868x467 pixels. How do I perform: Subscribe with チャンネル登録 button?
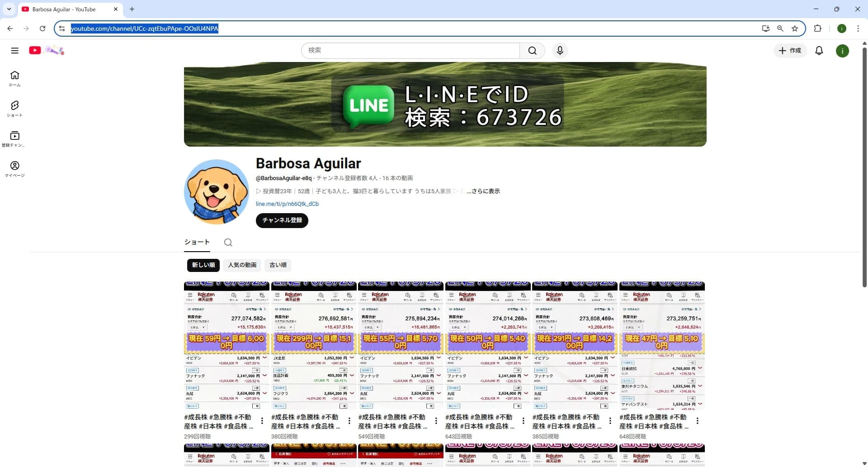point(282,220)
